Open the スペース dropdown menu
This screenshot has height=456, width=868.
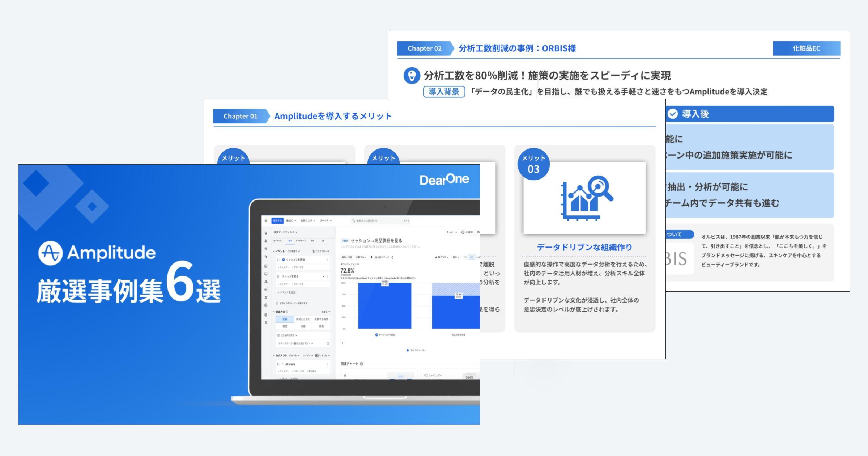point(325,221)
